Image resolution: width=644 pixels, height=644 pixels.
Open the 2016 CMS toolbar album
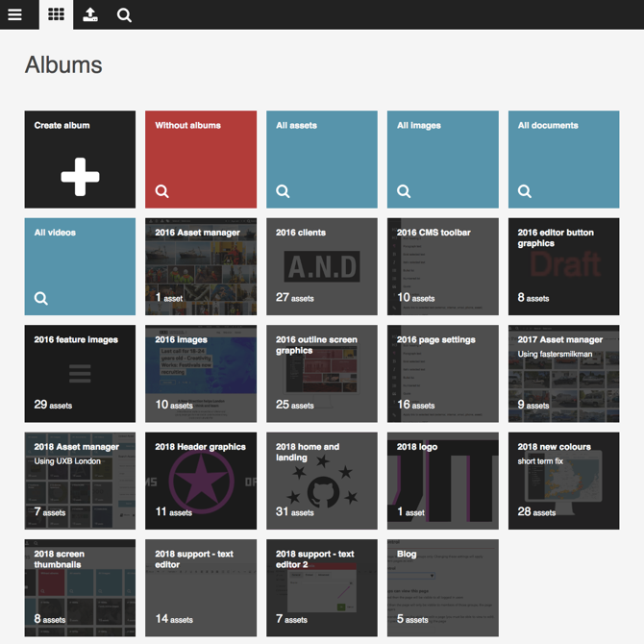pyautogui.click(x=443, y=266)
